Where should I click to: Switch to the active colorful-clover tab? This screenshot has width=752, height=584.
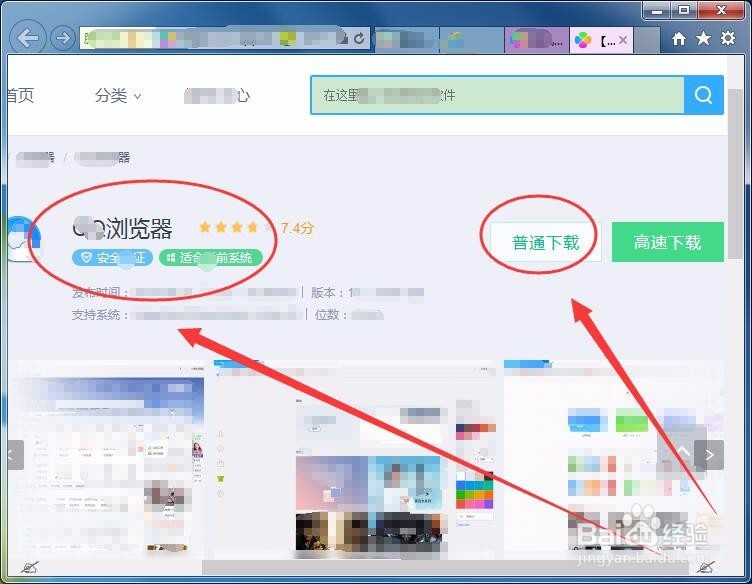601,40
